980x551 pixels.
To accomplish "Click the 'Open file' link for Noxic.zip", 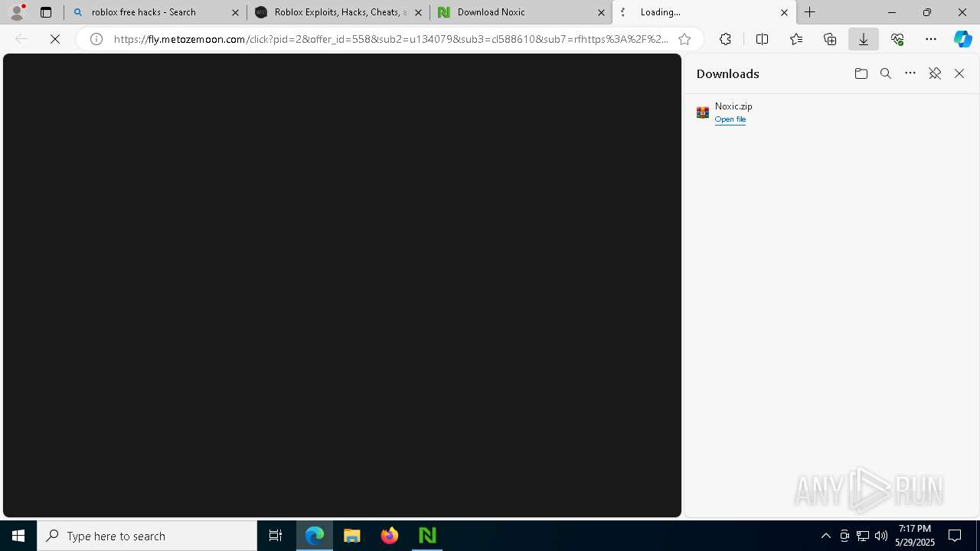I will pyautogui.click(x=730, y=119).
